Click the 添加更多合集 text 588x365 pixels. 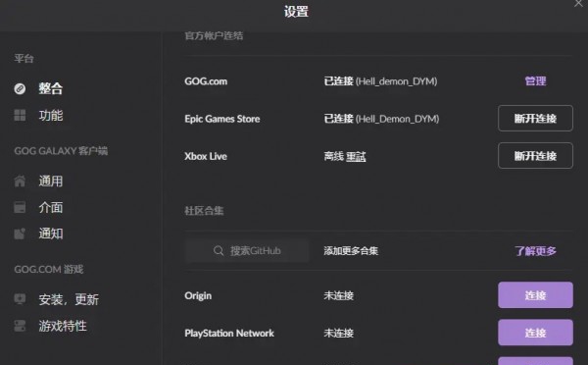point(351,251)
